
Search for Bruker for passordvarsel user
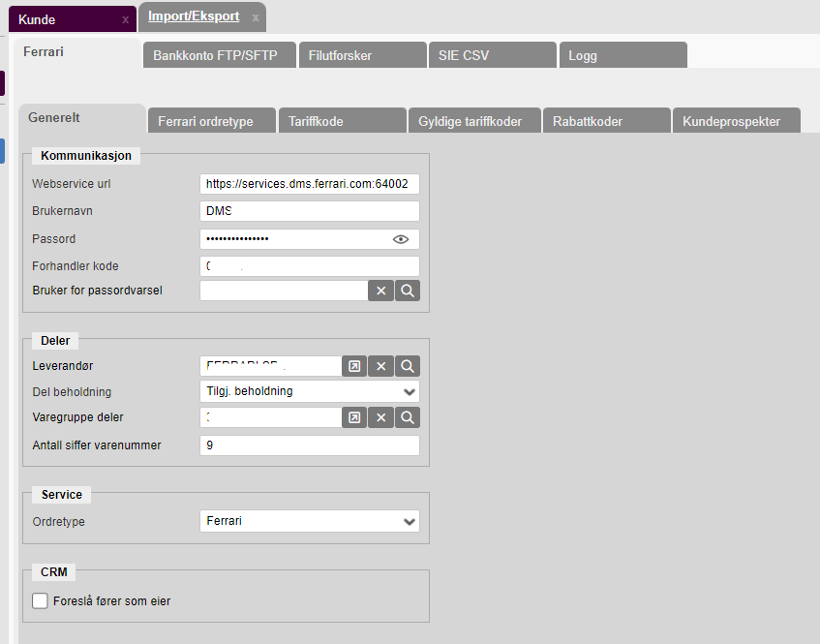click(408, 291)
